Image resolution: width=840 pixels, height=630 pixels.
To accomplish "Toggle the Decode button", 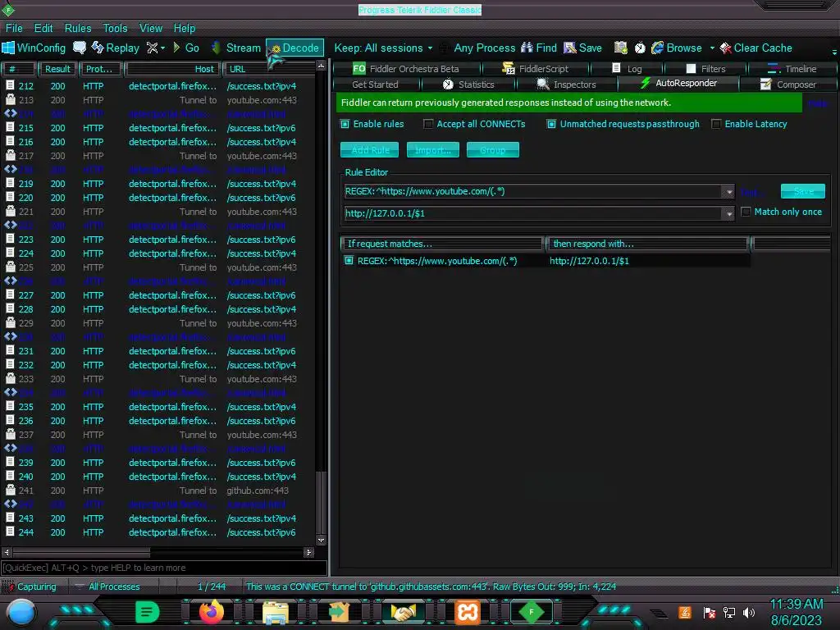I will 294,48.
